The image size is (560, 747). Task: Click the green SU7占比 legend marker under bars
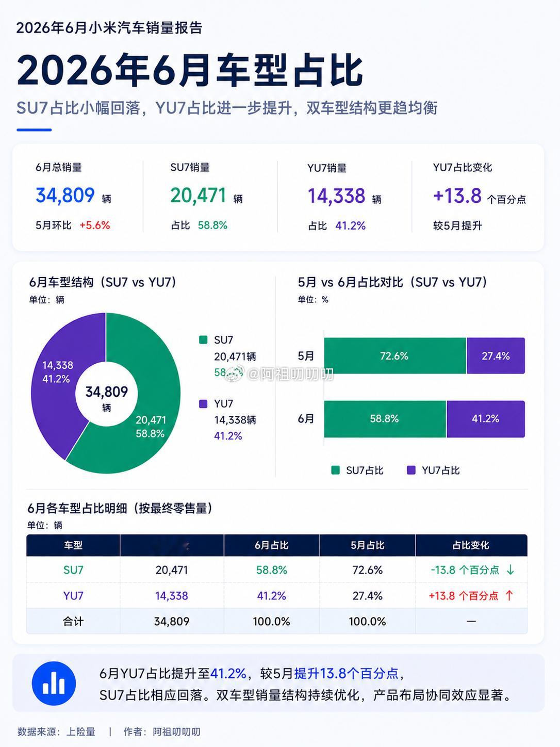pyautogui.click(x=335, y=470)
